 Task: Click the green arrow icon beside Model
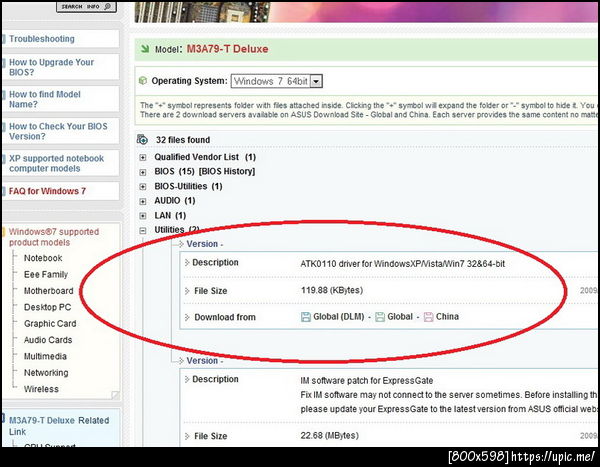click(x=145, y=49)
